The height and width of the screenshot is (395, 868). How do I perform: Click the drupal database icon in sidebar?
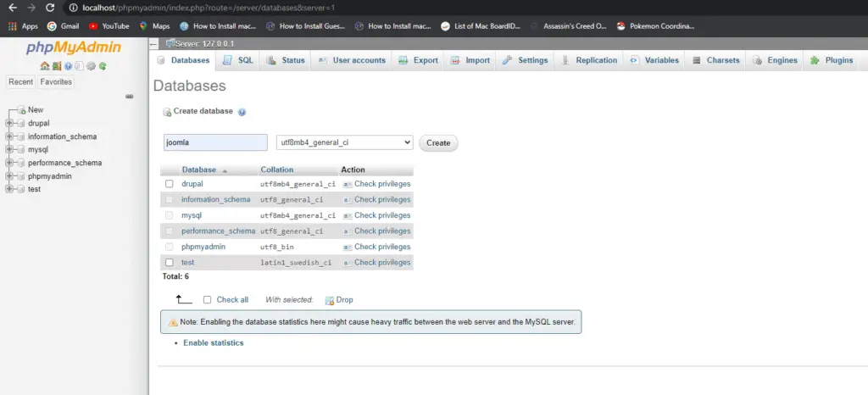[21, 124]
